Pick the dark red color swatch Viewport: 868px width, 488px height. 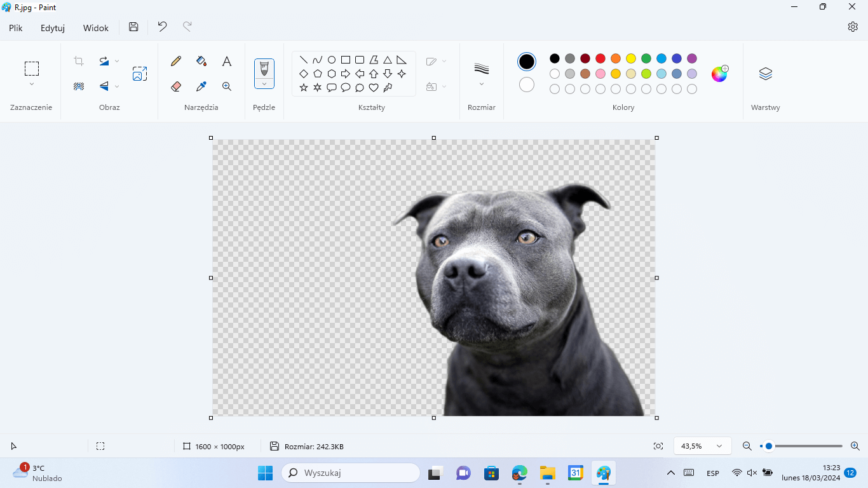tap(585, 58)
